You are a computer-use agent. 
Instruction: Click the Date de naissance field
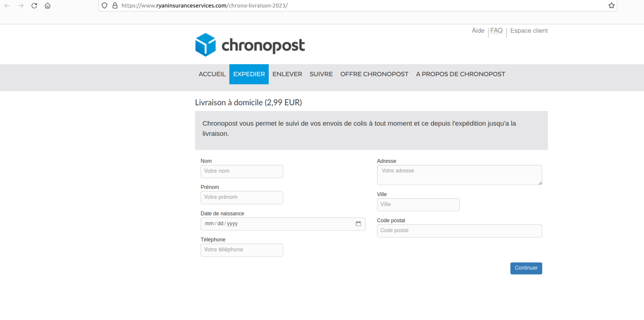pos(283,224)
